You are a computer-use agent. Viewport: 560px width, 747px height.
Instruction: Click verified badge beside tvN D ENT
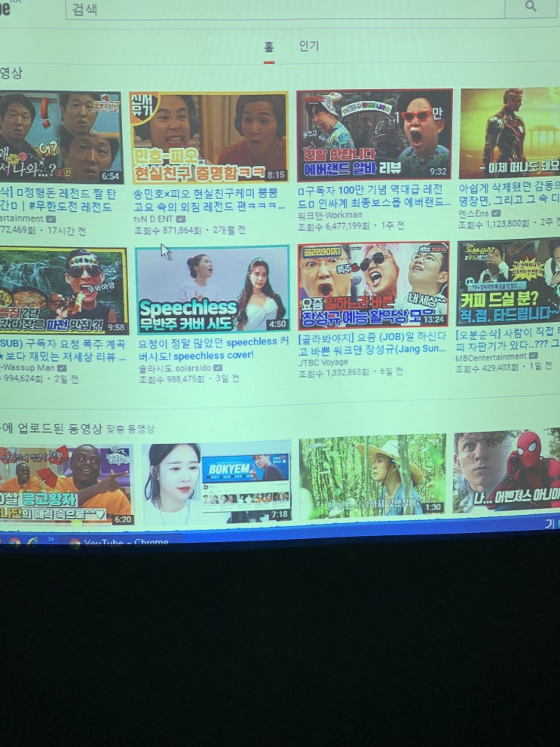point(180,219)
